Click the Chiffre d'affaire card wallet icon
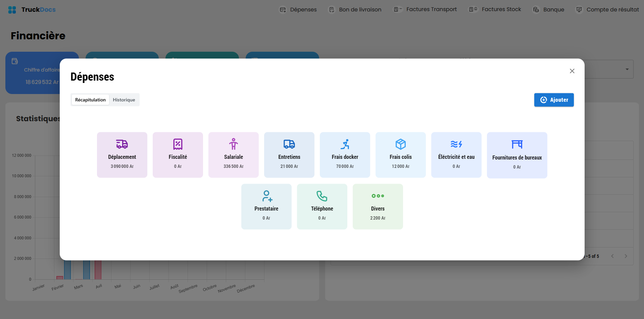This screenshot has height=319, width=644. [15, 61]
